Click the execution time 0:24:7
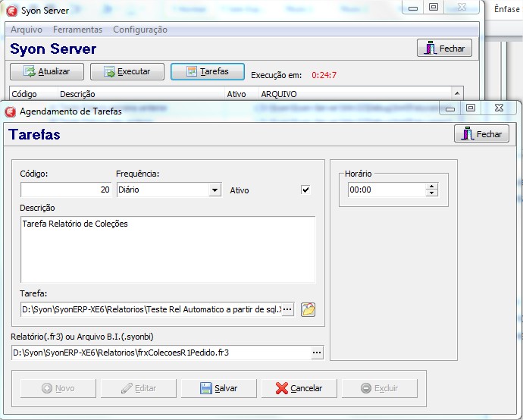This screenshot has height=420, width=523. pos(324,75)
